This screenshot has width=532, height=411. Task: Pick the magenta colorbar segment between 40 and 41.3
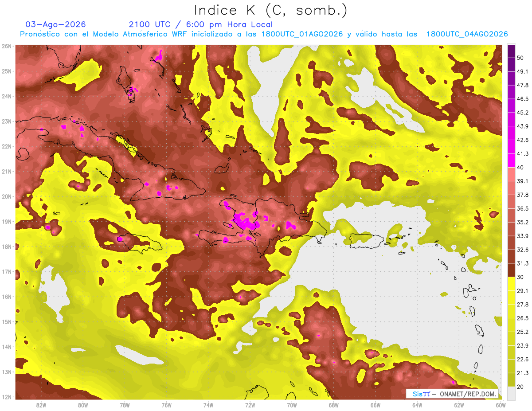click(511, 160)
